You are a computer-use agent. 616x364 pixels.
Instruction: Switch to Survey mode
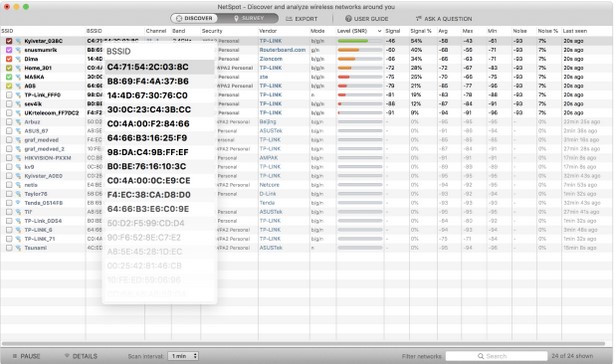[249, 18]
